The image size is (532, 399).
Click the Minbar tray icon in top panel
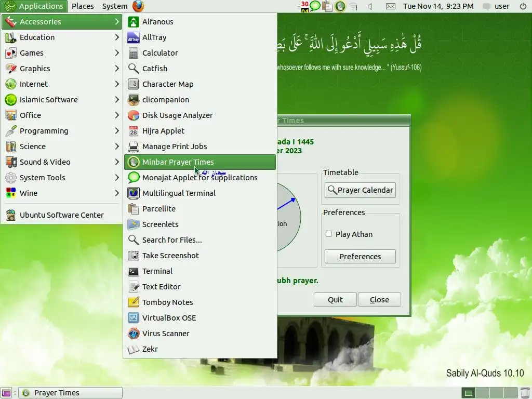(340, 6)
